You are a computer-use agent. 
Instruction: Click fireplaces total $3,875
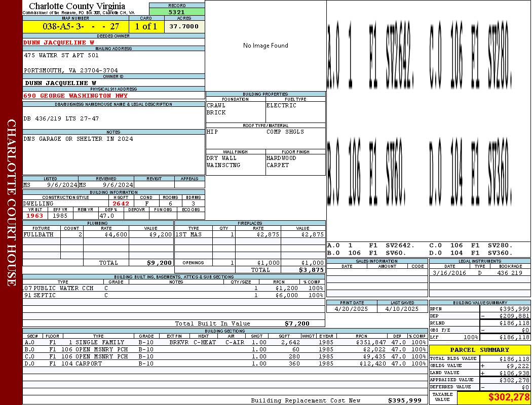(x=312, y=270)
